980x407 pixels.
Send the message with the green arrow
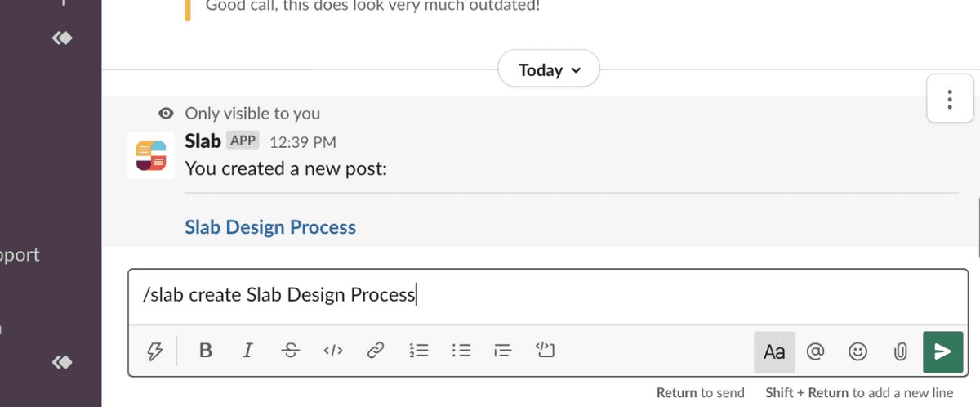tap(943, 351)
